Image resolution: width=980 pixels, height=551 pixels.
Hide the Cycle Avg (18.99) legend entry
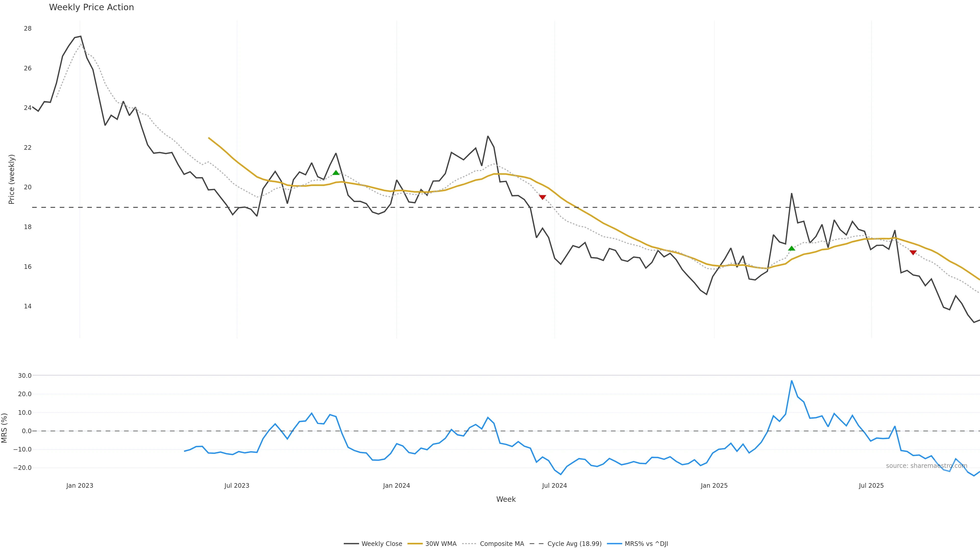tap(574, 544)
